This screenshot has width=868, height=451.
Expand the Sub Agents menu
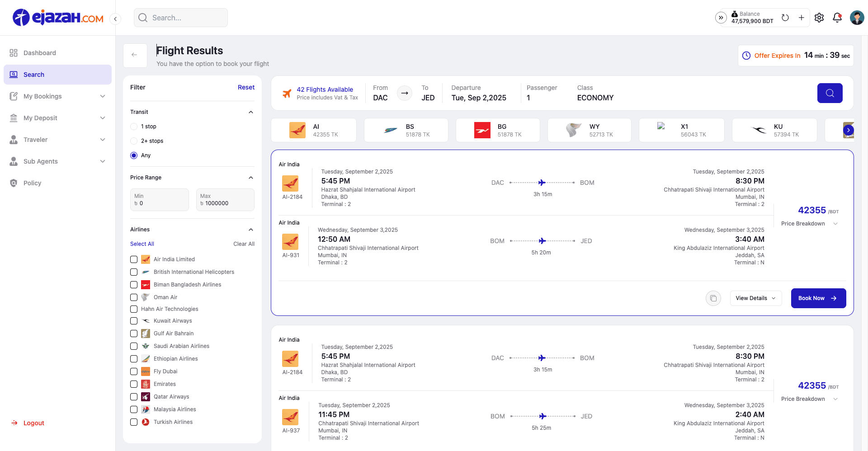pos(57,161)
